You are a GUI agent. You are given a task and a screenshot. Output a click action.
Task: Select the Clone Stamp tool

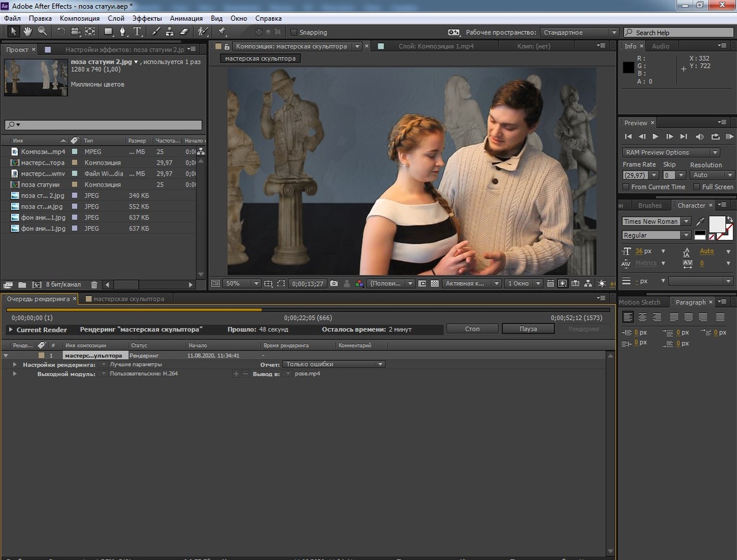pyautogui.click(x=170, y=31)
